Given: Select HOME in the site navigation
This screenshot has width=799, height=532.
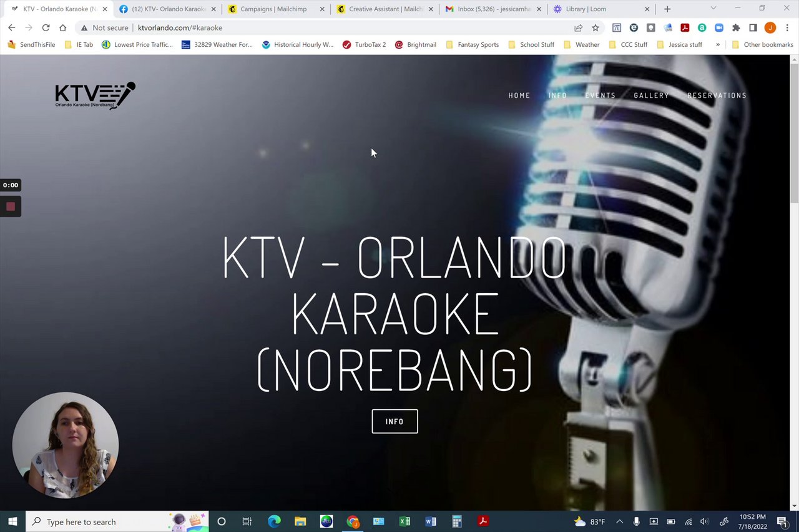Looking at the screenshot, I should [519, 95].
